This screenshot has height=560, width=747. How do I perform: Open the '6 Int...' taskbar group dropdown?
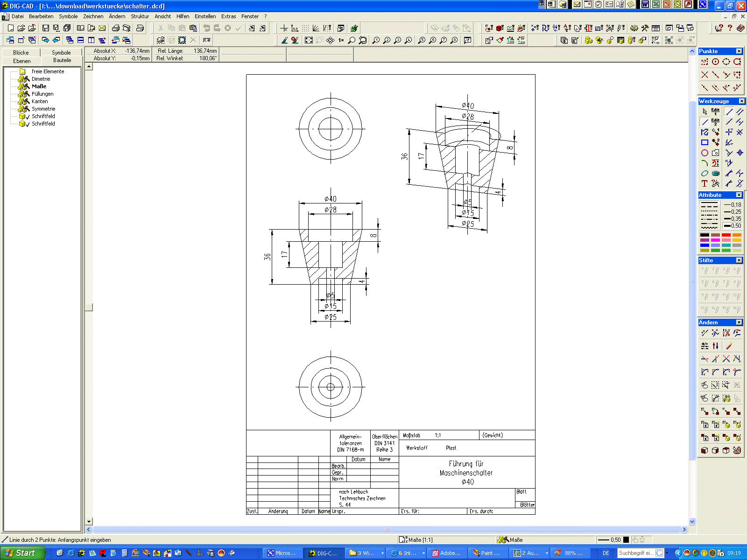coord(423,553)
